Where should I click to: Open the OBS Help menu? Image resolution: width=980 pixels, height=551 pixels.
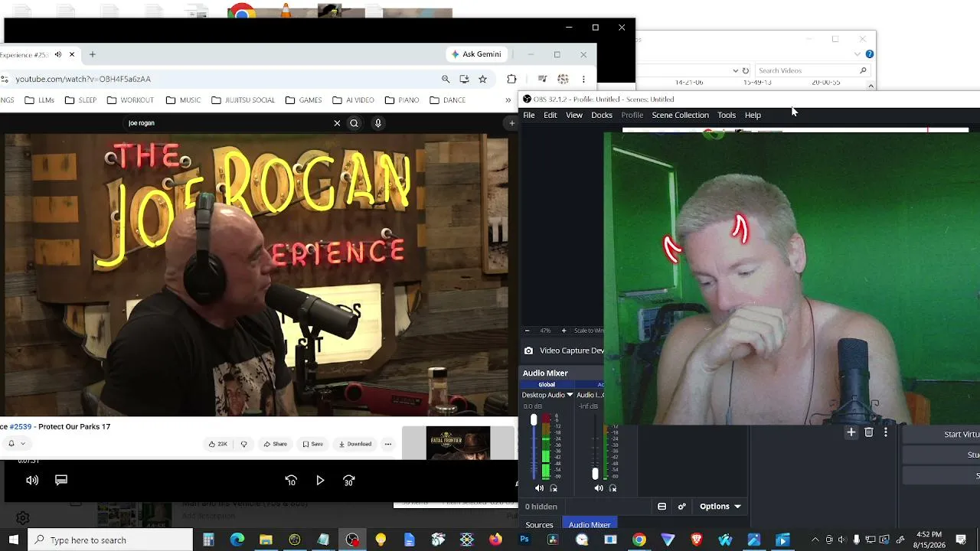point(753,115)
